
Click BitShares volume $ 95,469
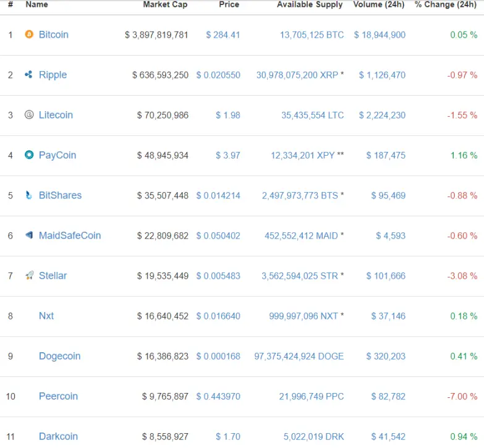pos(388,195)
